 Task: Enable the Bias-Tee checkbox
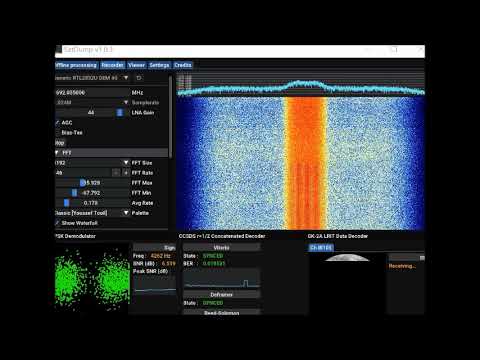[x=58, y=133]
